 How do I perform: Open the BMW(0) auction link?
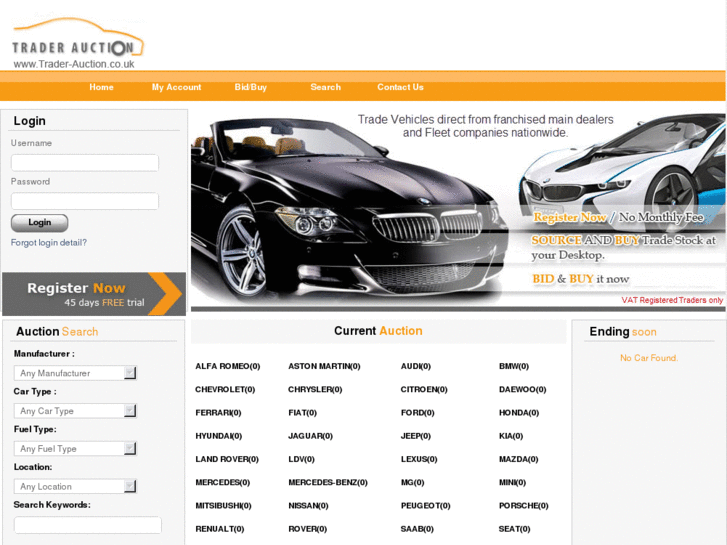click(514, 366)
